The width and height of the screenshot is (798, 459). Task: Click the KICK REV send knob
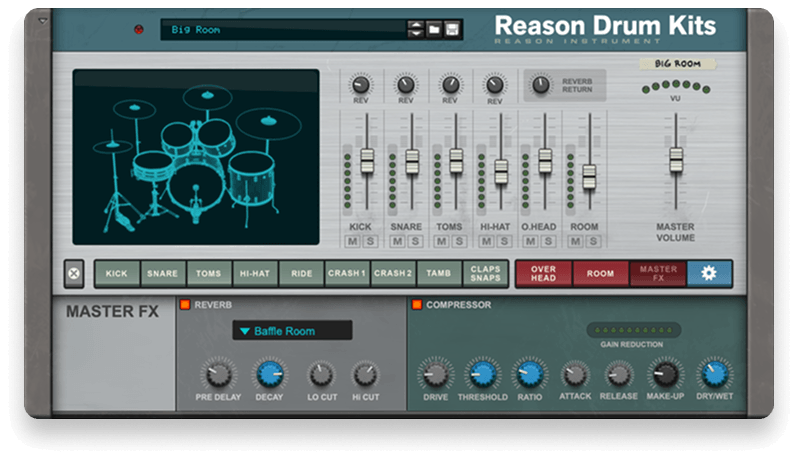[x=361, y=84]
